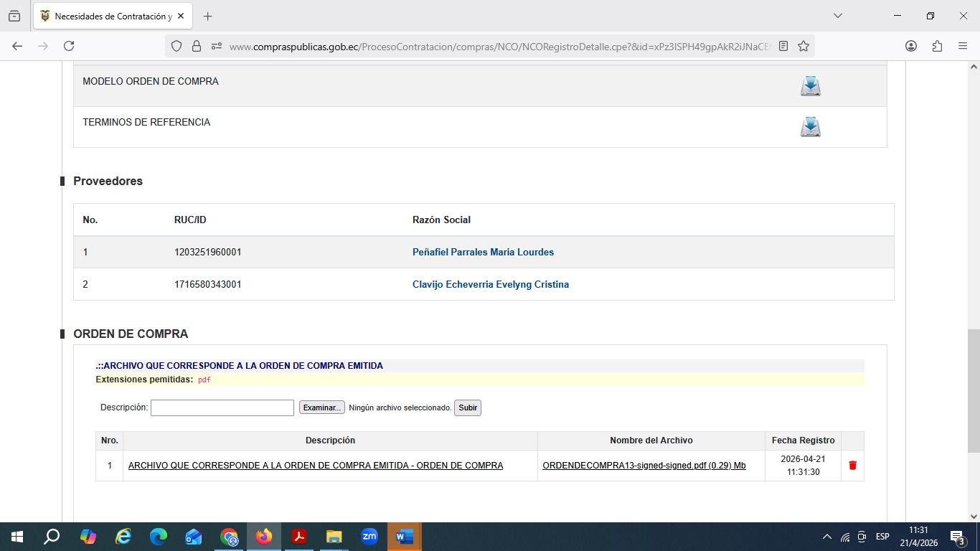Viewport: 980px width, 551px height.
Task: Open supplier Peñafiel Parrales Maria Lourdes link
Action: click(483, 253)
